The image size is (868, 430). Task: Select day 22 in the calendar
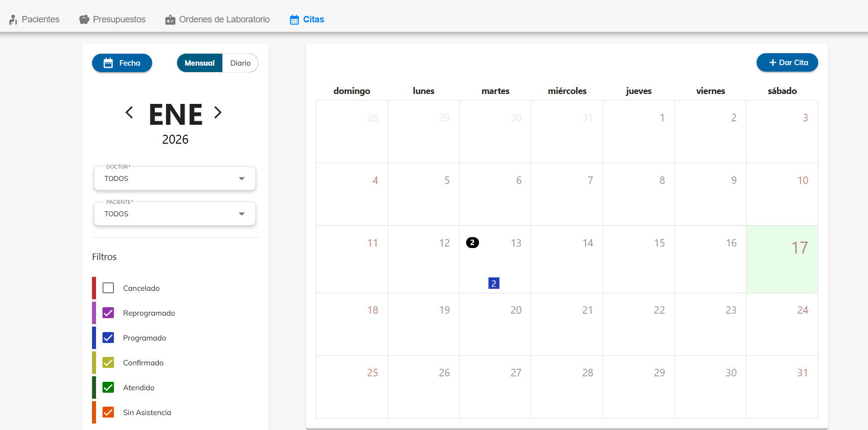click(639, 324)
